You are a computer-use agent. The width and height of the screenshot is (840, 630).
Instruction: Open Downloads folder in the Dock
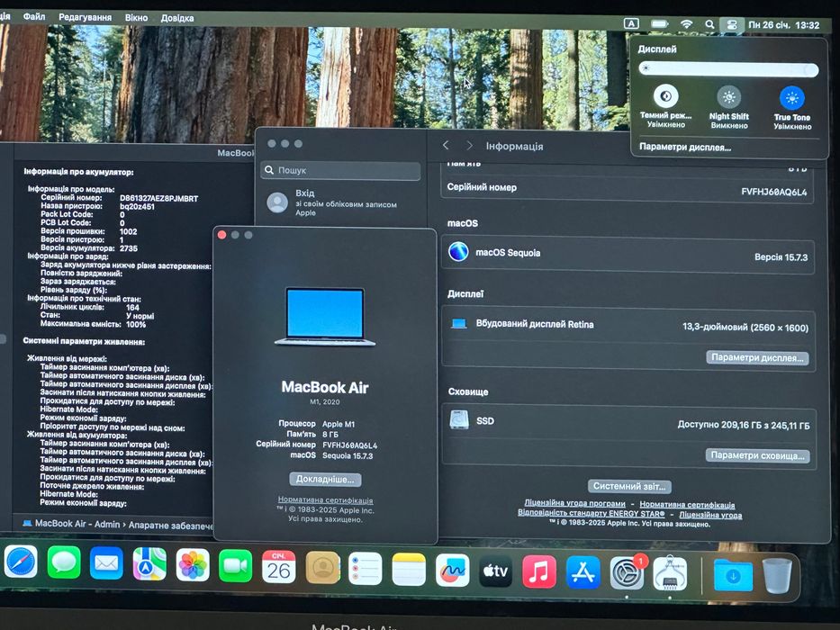[733, 576]
